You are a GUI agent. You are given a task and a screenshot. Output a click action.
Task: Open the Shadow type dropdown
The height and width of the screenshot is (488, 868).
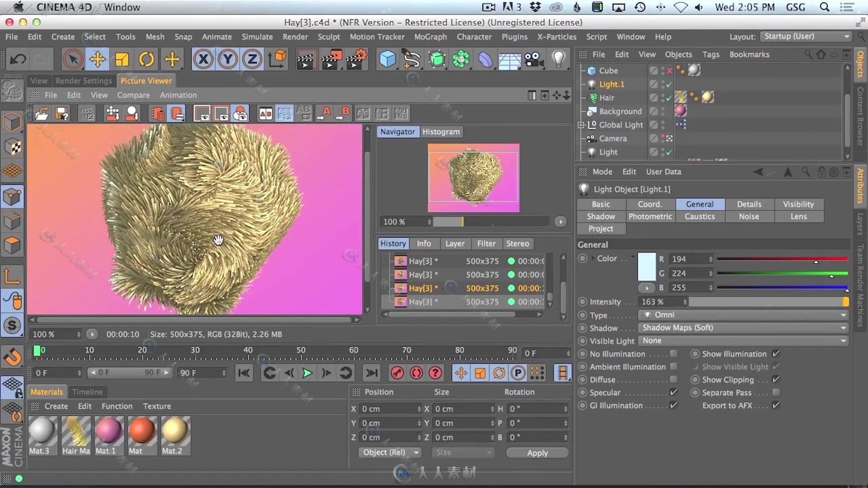click(x=743, y=328)
